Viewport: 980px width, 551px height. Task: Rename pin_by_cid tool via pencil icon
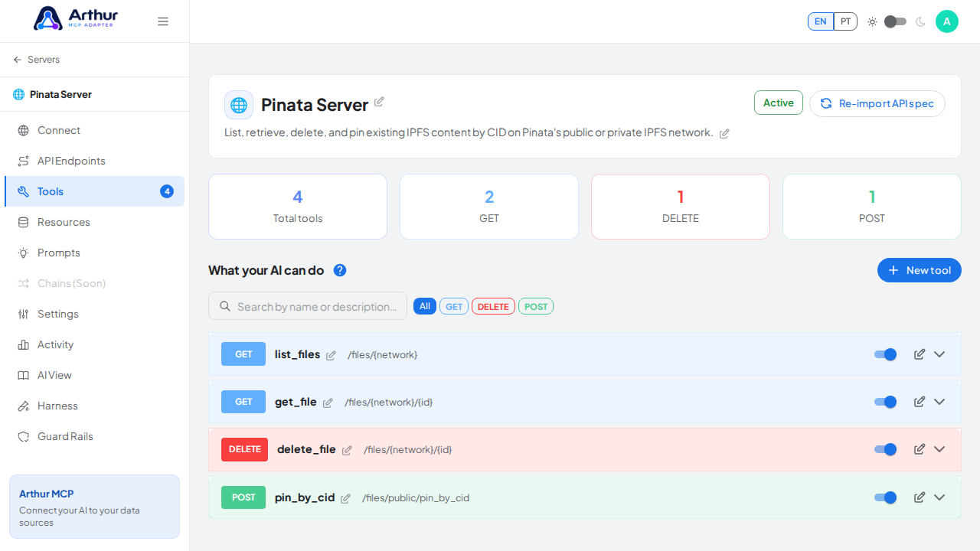tap(345, 498)
